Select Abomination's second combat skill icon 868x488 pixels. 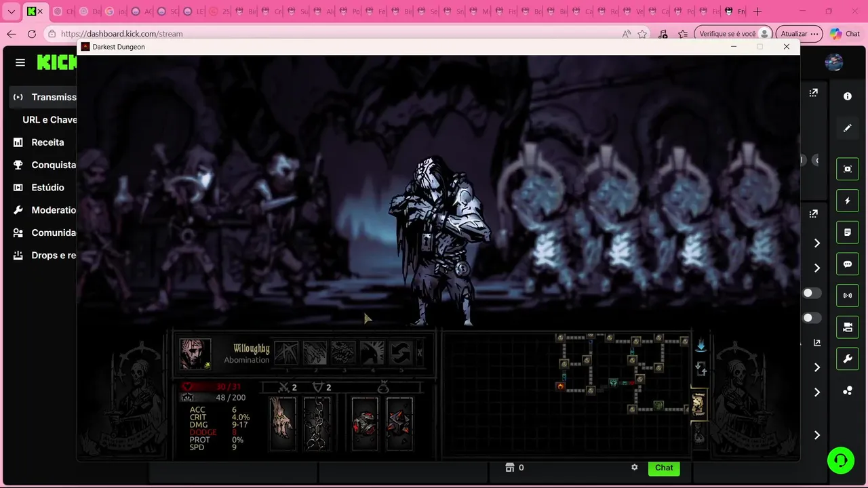pos(315,352)
